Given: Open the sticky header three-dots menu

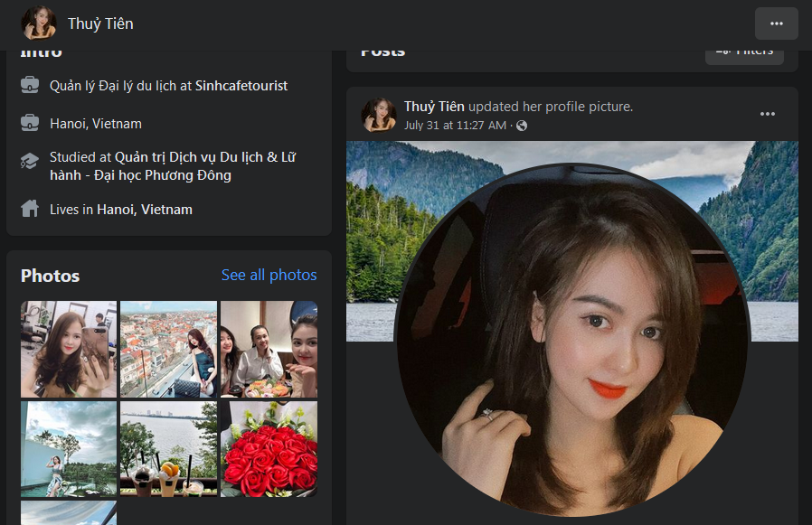Looking at the screenshot, I should pyautogui.click(x=776, y=23).
